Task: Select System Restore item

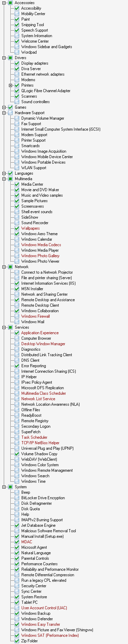Action: click(34, 597)
